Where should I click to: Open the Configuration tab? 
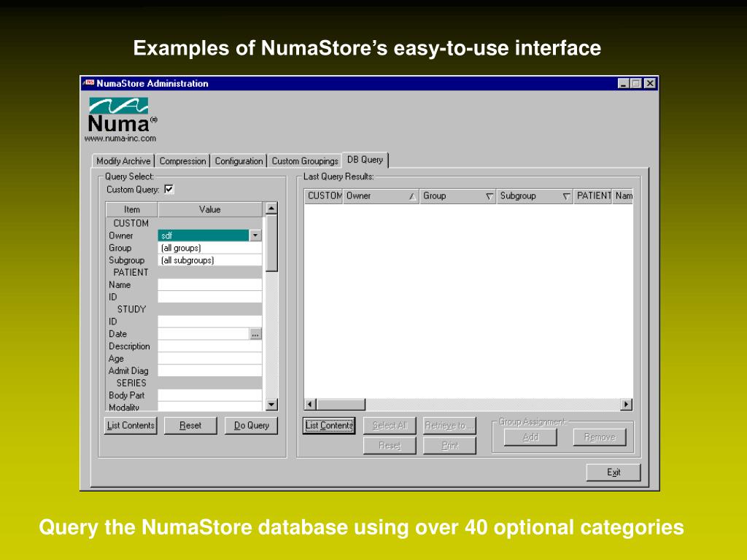pyautogui.click(x=239, y=161)
